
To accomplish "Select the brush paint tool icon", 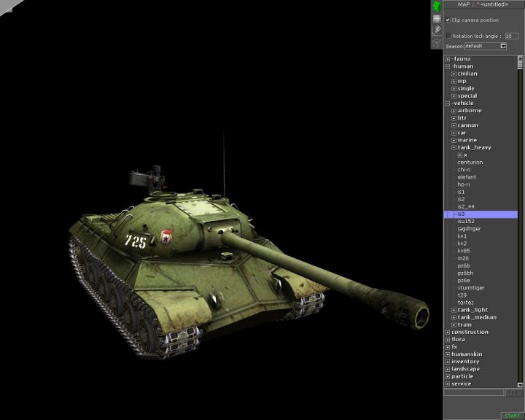I will click(x=437, y=31).
